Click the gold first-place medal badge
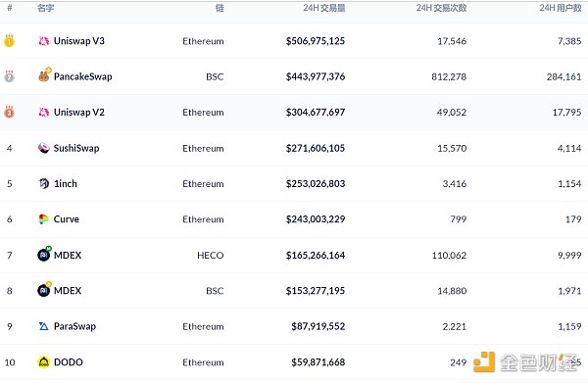This screenshot has width=588, height=383. 10,40
